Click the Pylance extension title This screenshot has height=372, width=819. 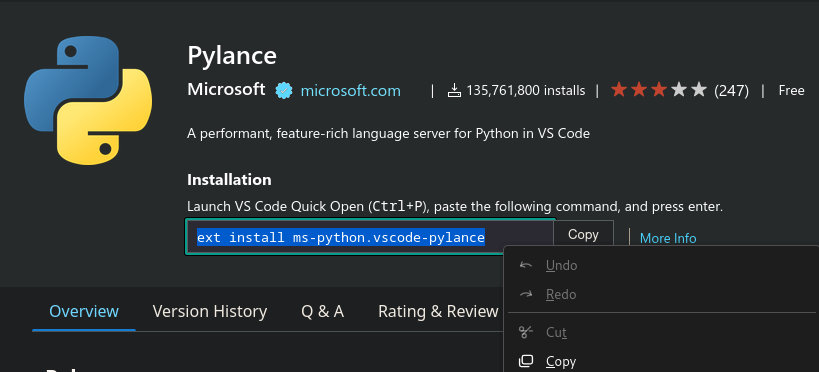232,55
